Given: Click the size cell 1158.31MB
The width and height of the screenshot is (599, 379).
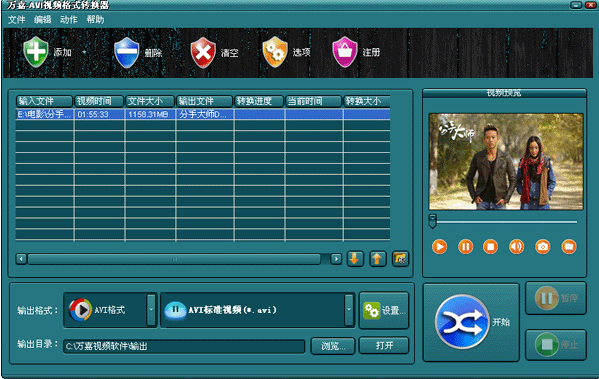Looking at the screenshot, I should click(x=150, y=114).
